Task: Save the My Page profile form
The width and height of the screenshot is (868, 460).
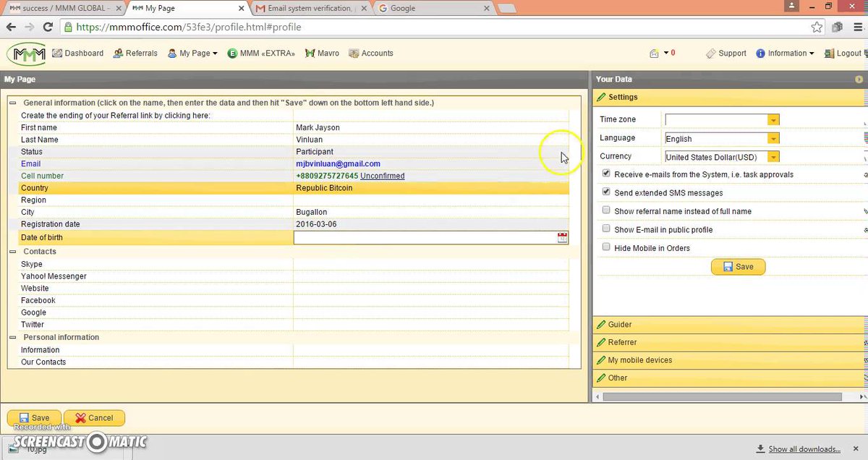Action: [x=34, y=418]
